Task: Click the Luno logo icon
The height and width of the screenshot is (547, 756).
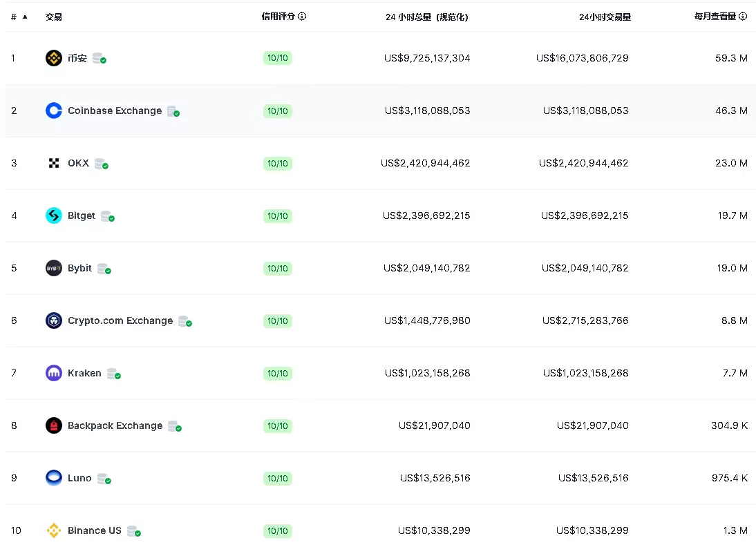Action: pos(54,478)
